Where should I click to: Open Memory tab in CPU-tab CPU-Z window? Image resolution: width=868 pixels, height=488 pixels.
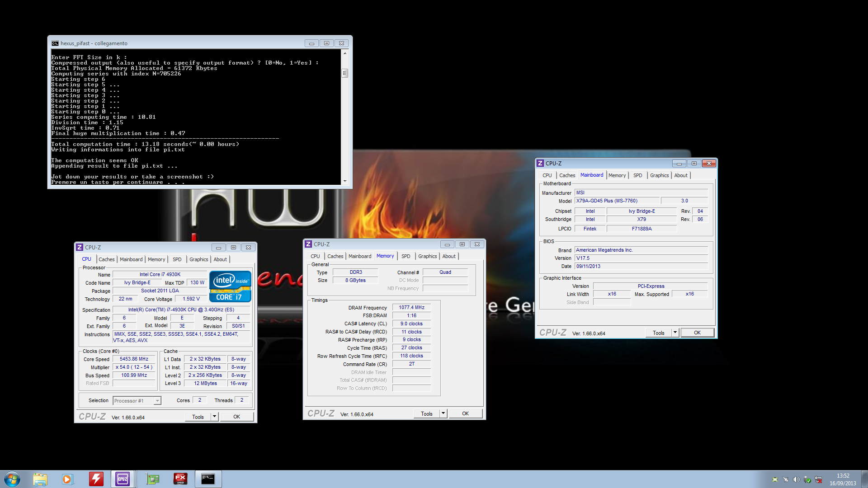(156, 259)
